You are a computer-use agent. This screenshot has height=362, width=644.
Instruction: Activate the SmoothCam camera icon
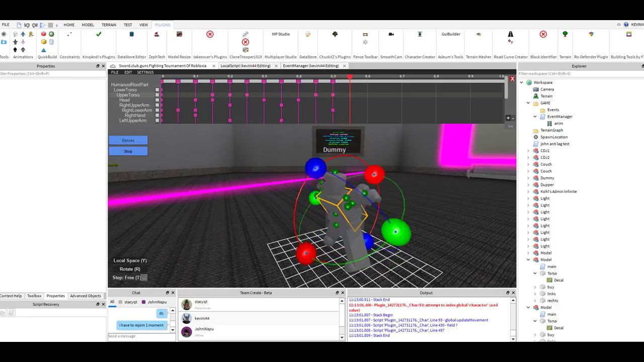[391, 34]
